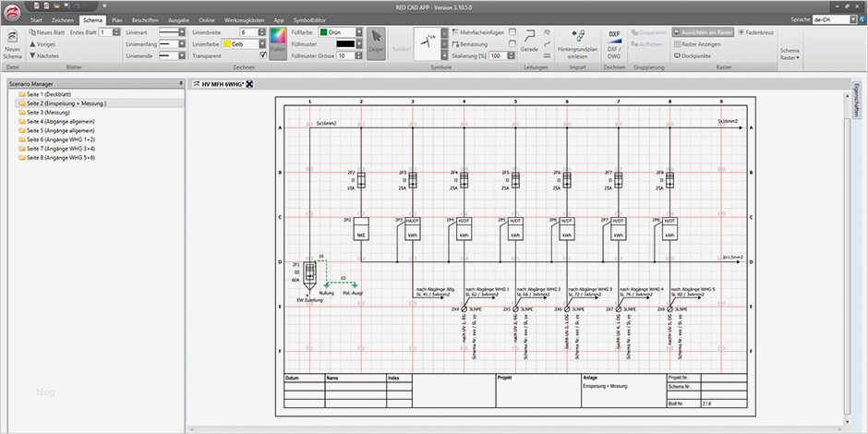Toggle the Fadenkreuz crosshair option
The width and height of the screenshot is (868, 434).
(756, 32)
